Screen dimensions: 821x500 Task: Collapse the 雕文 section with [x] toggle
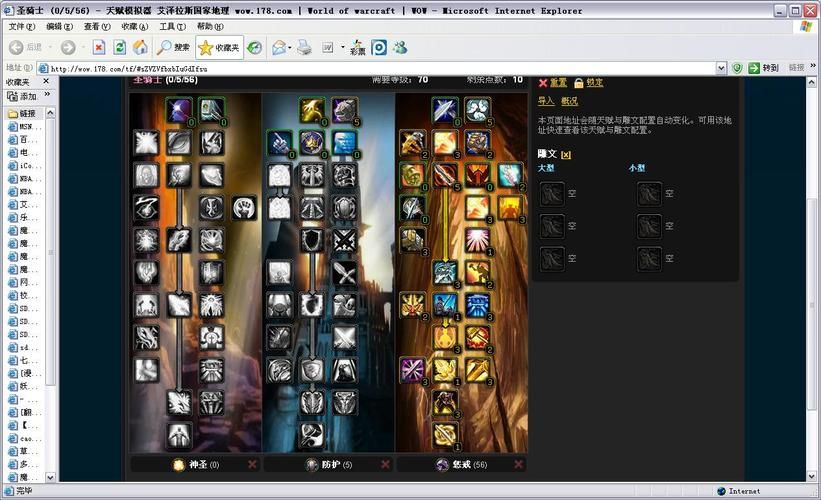[x=565, y=154]
